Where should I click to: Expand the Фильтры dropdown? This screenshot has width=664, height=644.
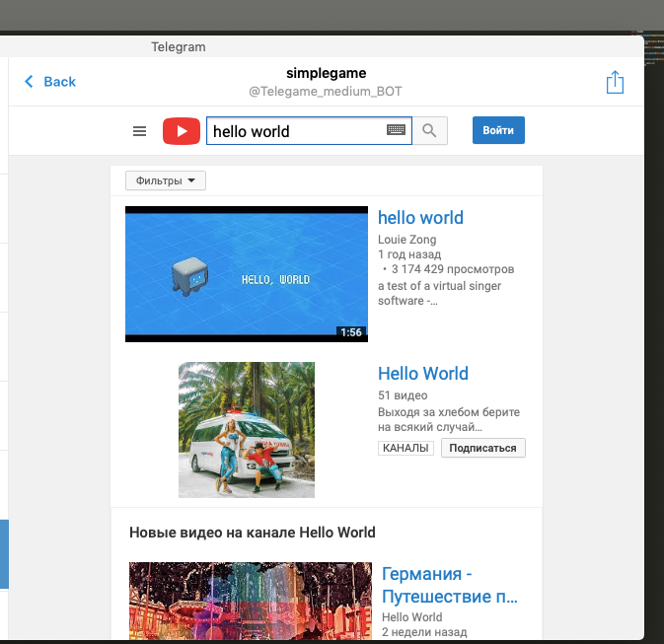[166, 180]
